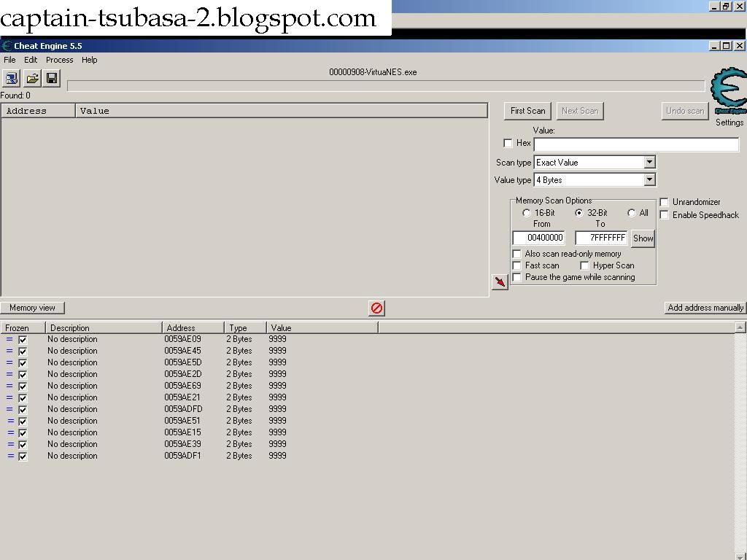The image size is (747, 560).
Task: Check Also scan read-only memory
Action: [517, 254]
